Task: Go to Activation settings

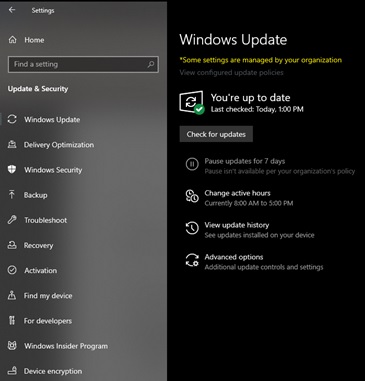Action: (x=40, y=270)
